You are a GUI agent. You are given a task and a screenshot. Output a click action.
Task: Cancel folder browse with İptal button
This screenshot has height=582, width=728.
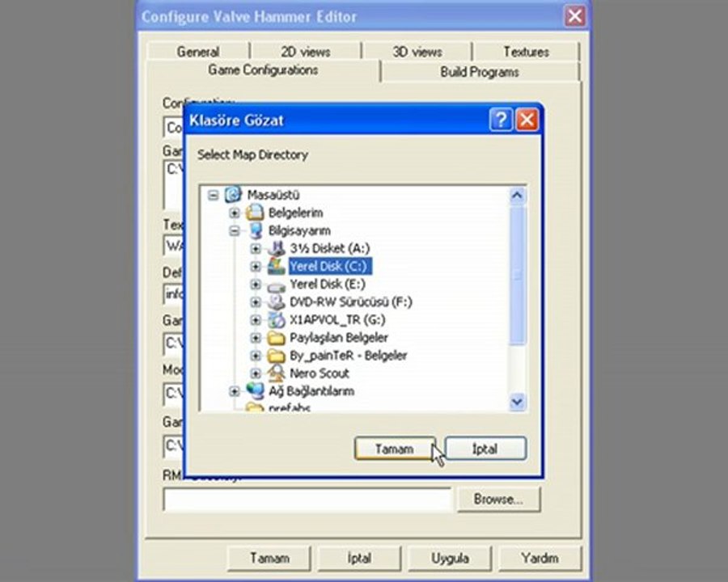click(x=485, y=449)
